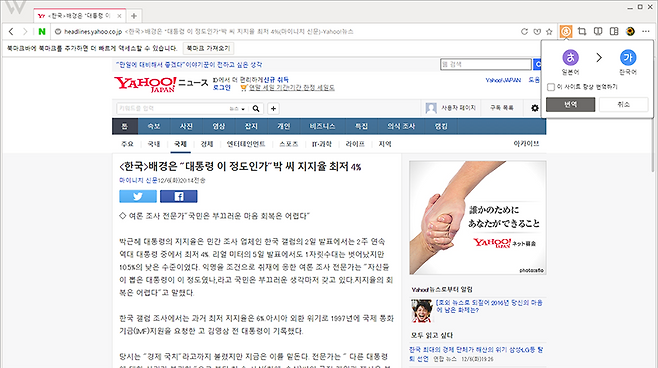The height and width of the screenshot is (368, 658).
Task: Click the address bar URL field
Action: [x=285, y=31]
